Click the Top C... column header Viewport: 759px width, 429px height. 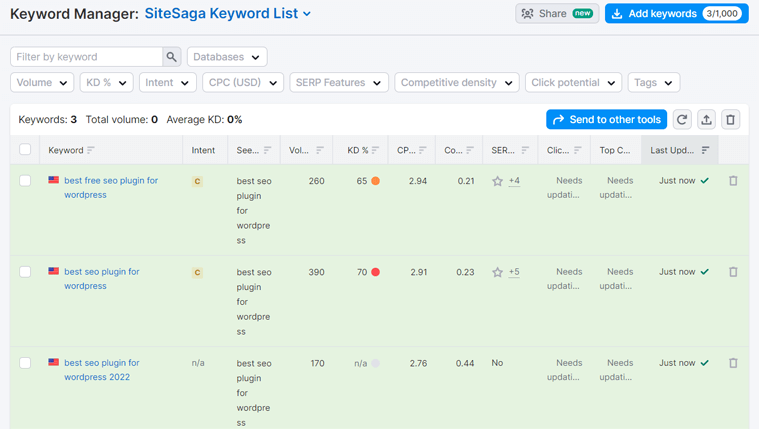click(x=615, y=150)
